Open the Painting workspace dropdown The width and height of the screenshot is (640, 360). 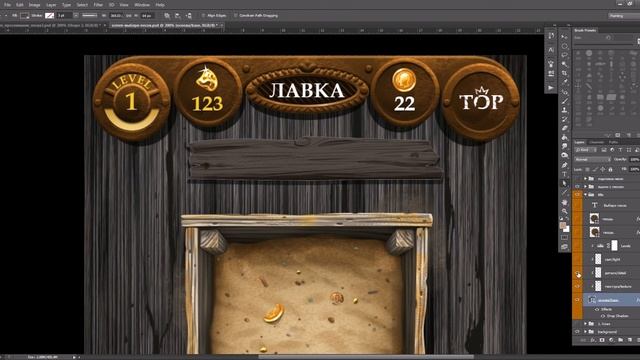pos(624,16)
